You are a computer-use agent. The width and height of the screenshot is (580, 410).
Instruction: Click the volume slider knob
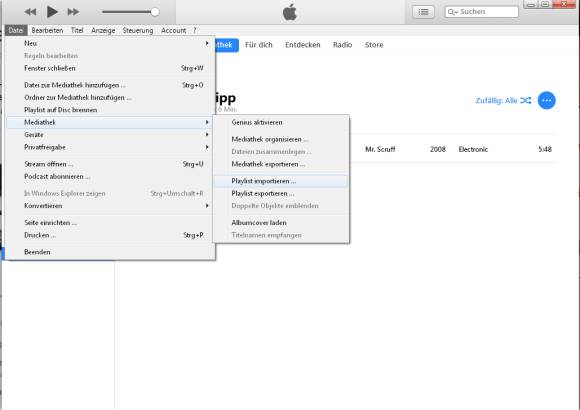[155, 12]
